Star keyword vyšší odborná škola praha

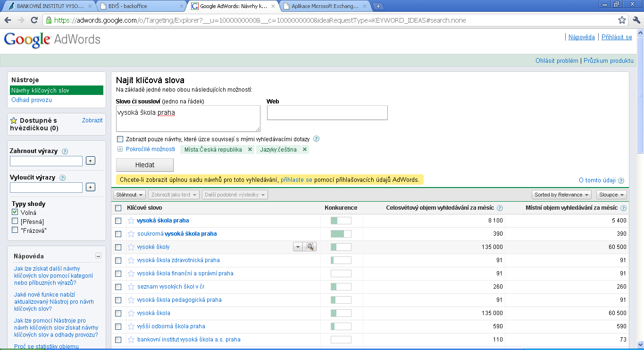pyautogui.click(x=131, y=326)
